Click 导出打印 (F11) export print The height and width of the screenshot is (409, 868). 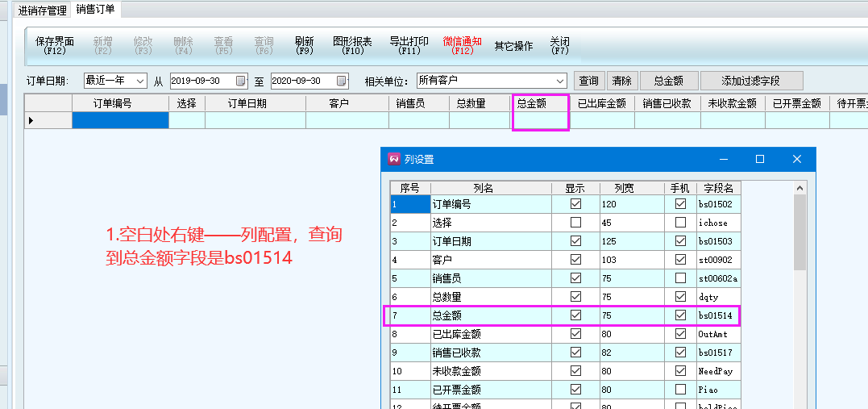click(409, 45)
